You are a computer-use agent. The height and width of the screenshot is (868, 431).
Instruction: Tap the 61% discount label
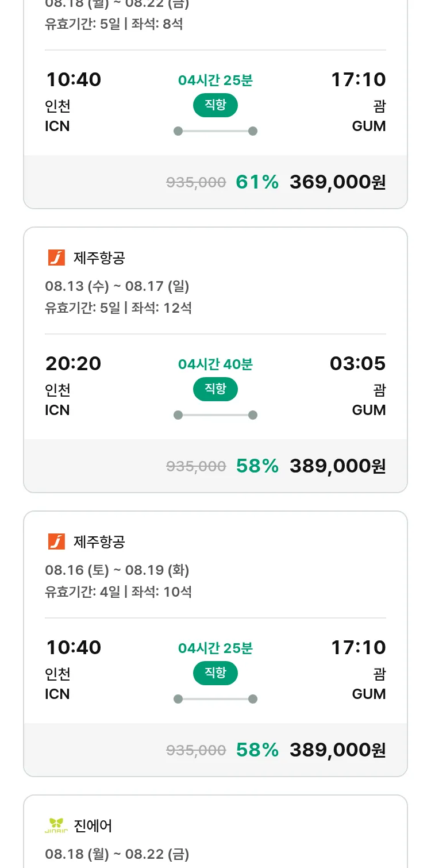tap(257, 182)
